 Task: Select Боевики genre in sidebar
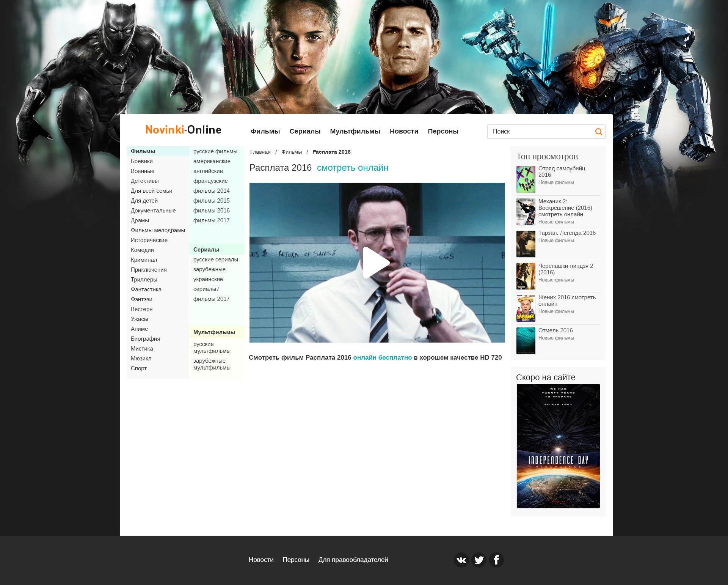click(x=142, y=161)
